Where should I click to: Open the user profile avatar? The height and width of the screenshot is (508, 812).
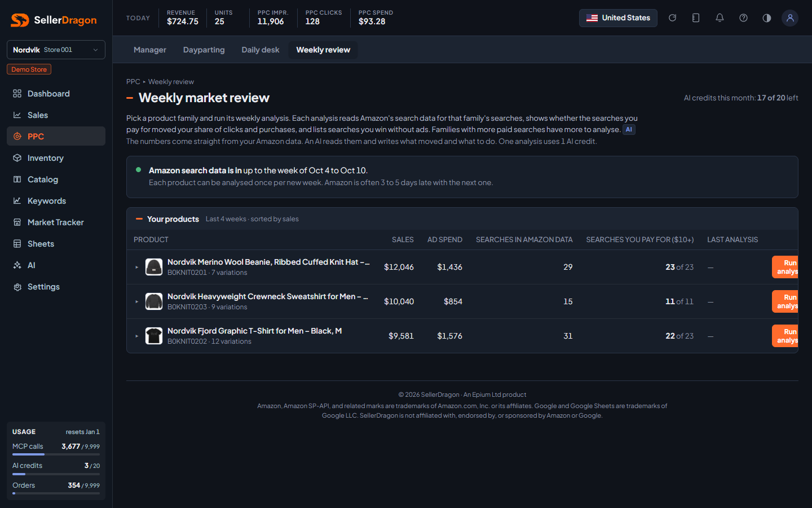point(790,18)
